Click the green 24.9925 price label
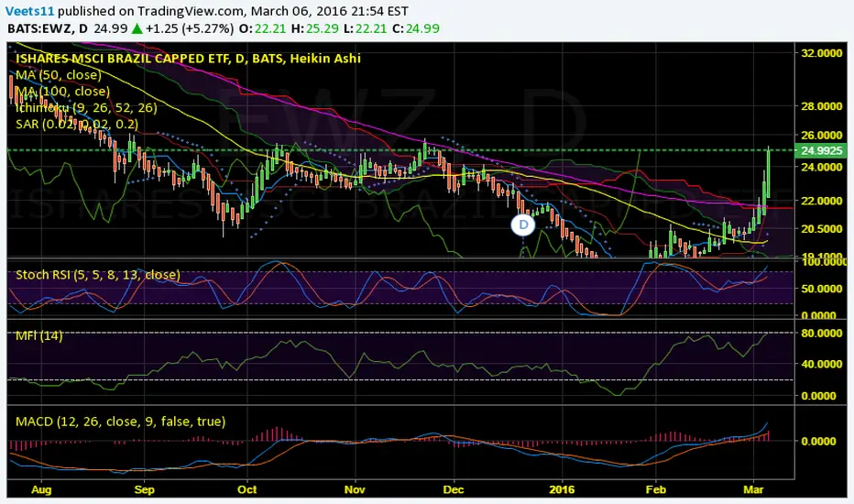Viewport: 854px width, 504px height. pos(821,150)
